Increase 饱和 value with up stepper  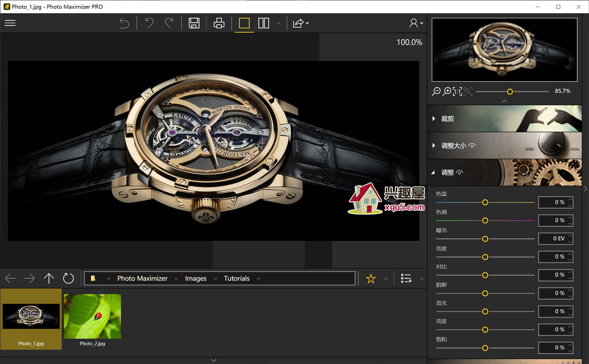coord(570,345)
